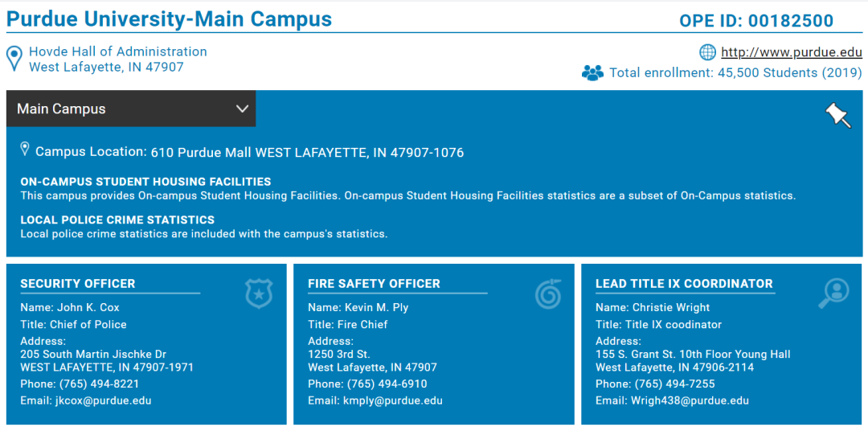Click the people icon beside total enrollment
This screenshot has width=868, height=431.
[x=592, y=73]
